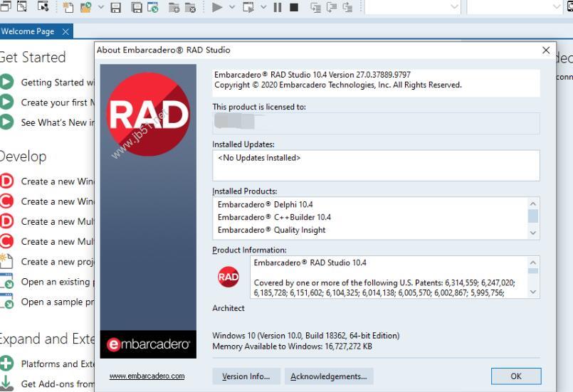Select Embarcadero Delphi 10.4 in installed products
Image resolution: width=573 pixels, height=392 pixels.
[x=266, y=205]
